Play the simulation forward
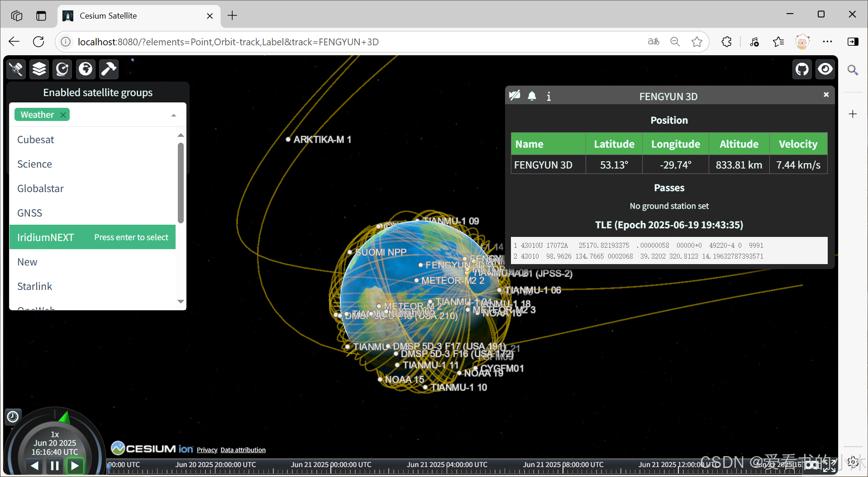This screenshot has width=868, height=477. [x=75, y=466]
